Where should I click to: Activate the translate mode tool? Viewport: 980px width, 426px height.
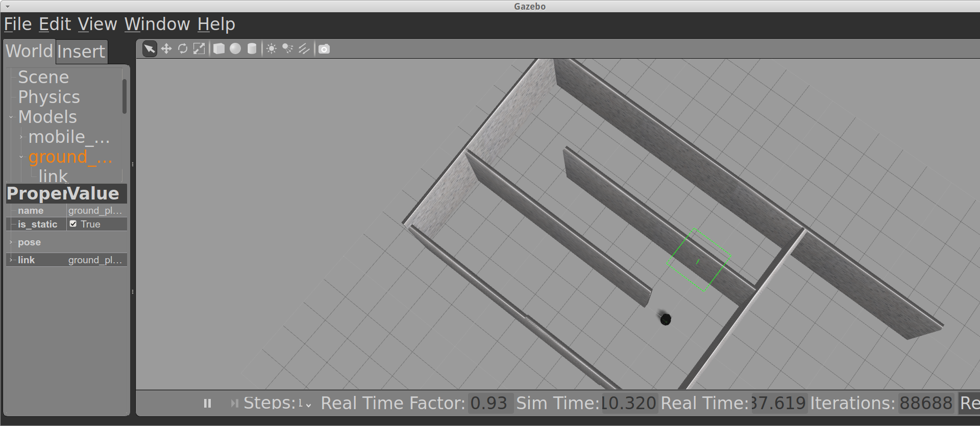point(166,49)
